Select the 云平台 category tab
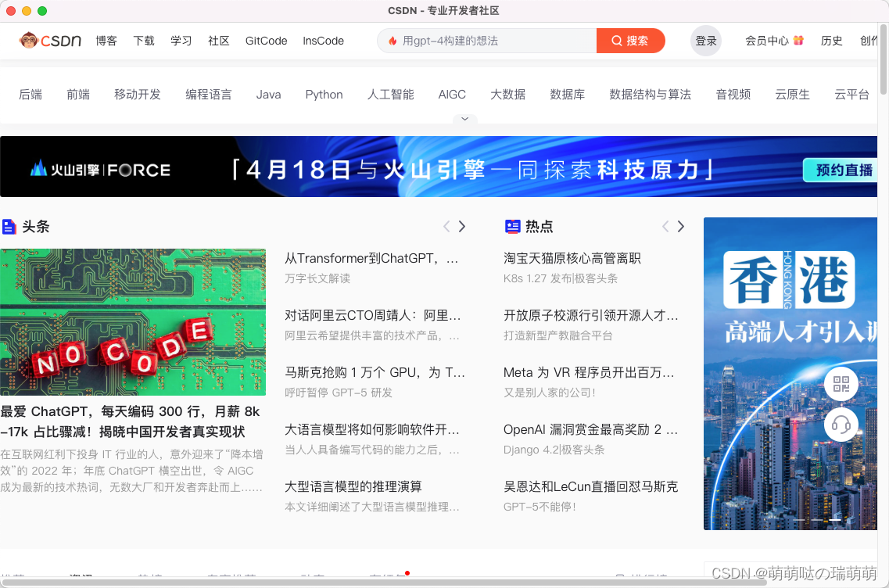Viewport: 889px width, 588px height. (x=851, y=95)
